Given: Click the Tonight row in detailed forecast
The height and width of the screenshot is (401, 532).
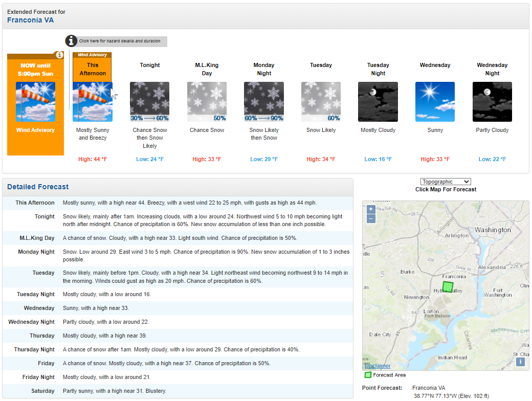Looking at the screenshot, I should (x=178, y=220).
